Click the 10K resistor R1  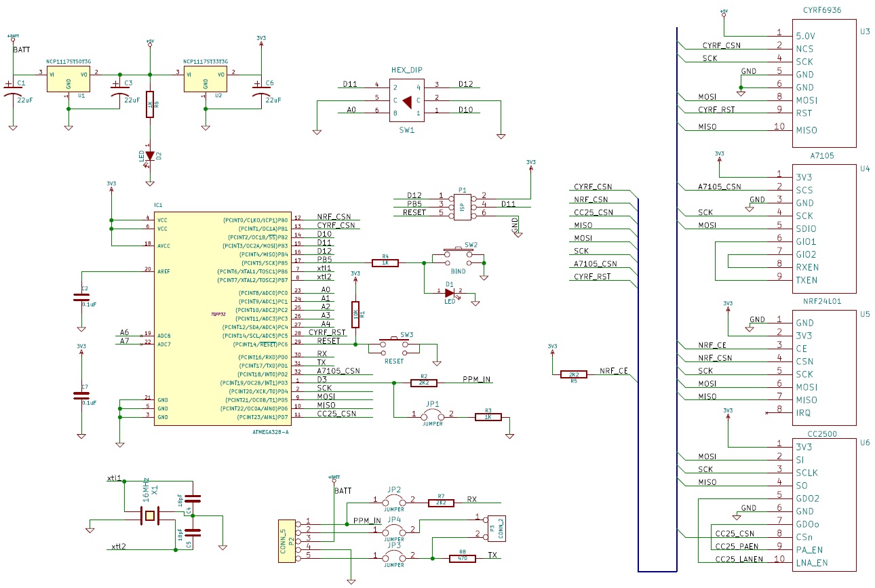pos(355,315)
